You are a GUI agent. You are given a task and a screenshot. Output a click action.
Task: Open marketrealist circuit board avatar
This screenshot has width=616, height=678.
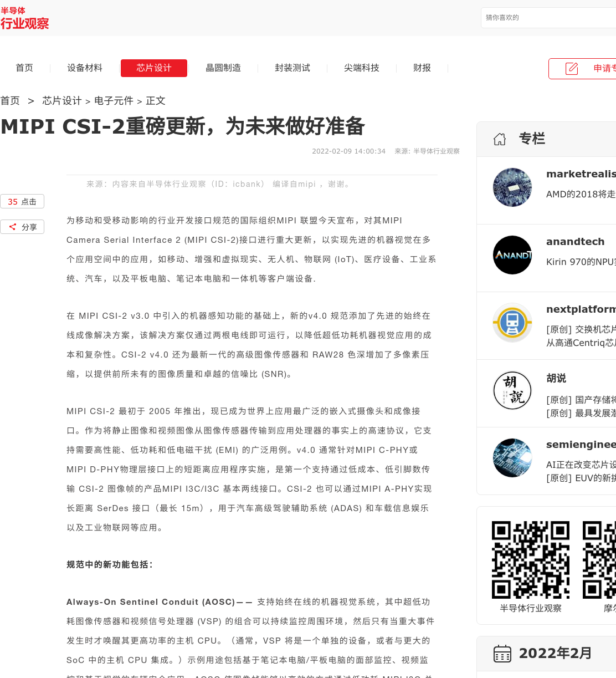click(x=512, y=187)
